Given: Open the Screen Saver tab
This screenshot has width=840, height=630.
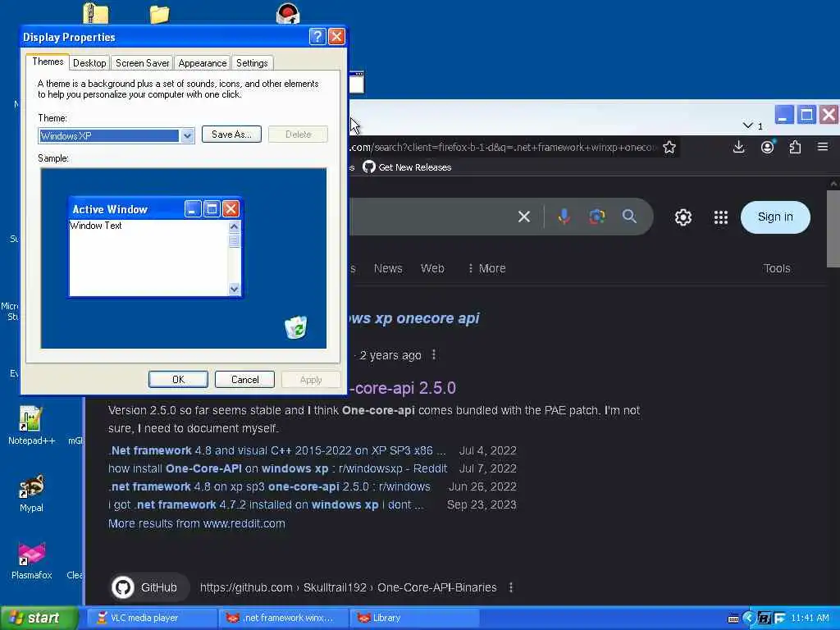Looking at the screenshot, I should pos(143,62).
